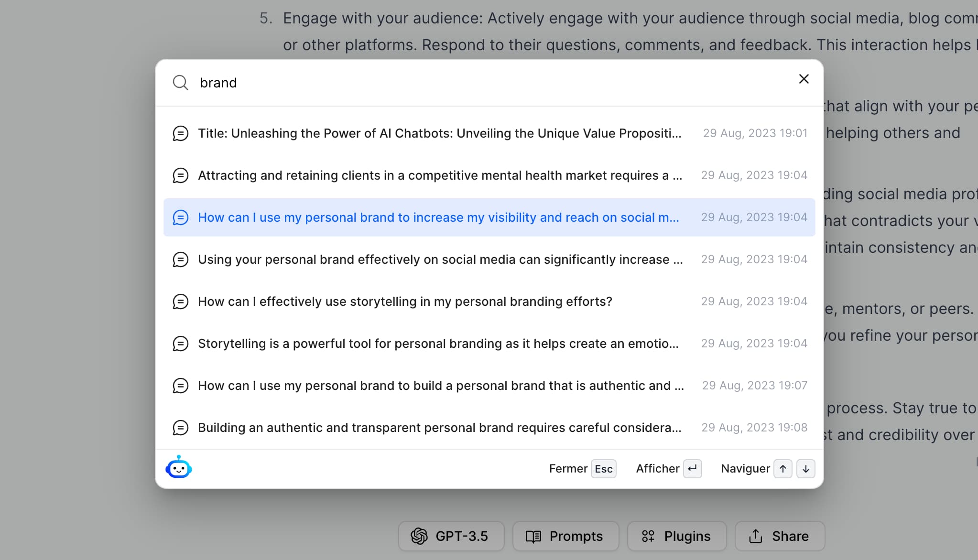978x560 pixels.
Task: Select result 'build a personal brand that is authentic'
Action: (x=440, y=386)
